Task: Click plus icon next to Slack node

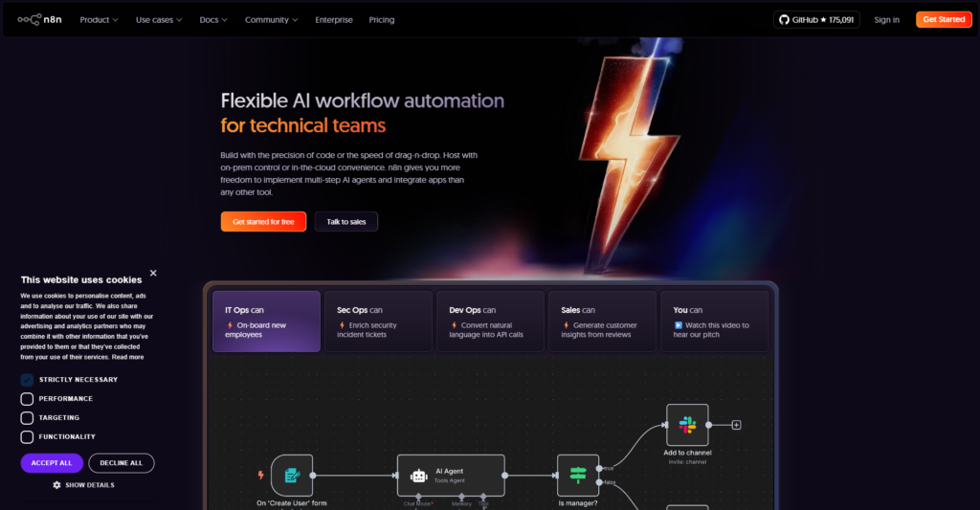Action: 736,424
